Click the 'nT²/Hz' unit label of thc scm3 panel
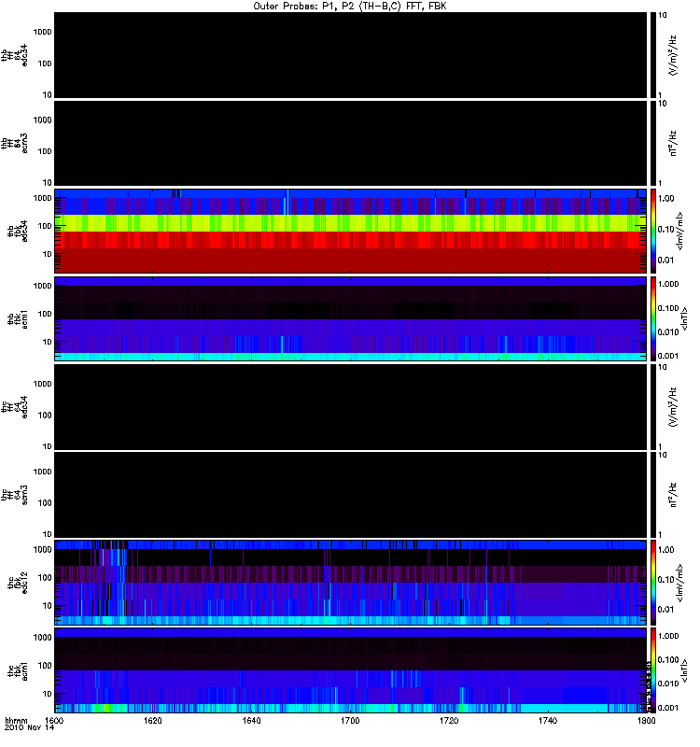 (x=673, y=495)
